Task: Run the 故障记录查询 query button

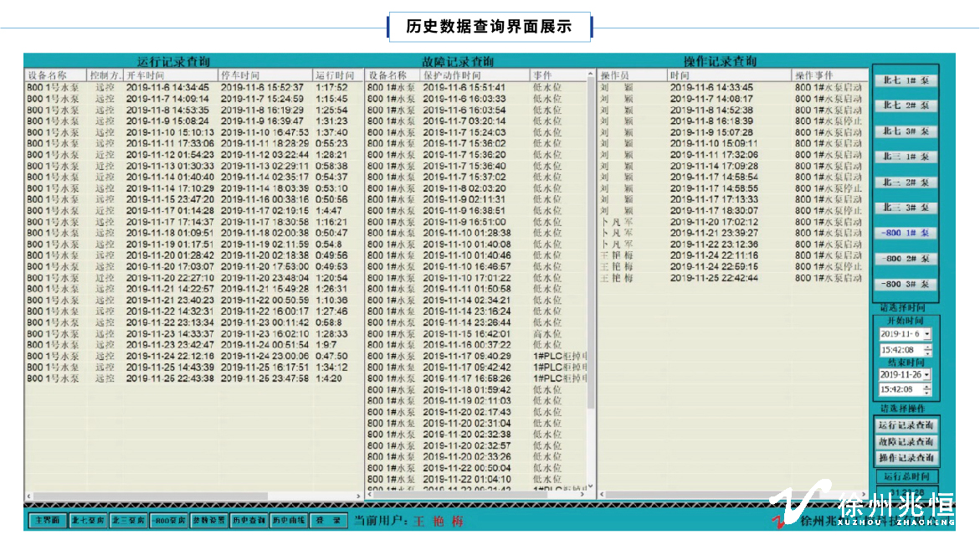Action: point(906,441)
